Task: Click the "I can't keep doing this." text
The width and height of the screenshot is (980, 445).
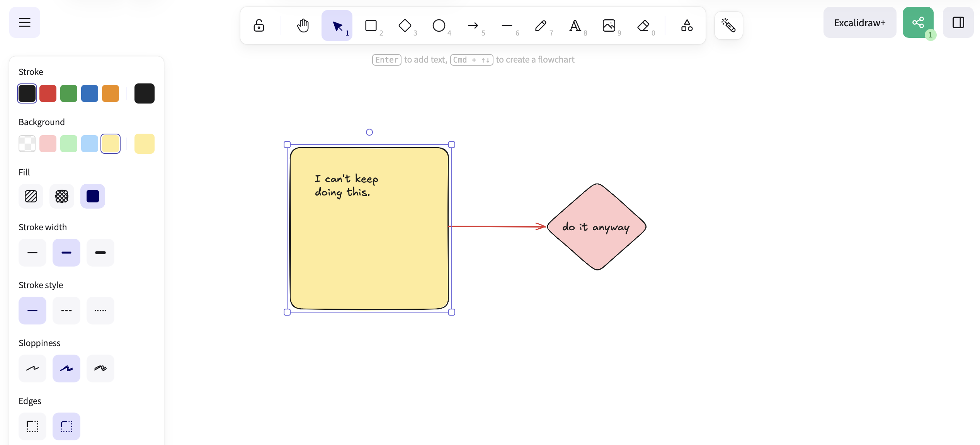Action: (x=346, y=185)
